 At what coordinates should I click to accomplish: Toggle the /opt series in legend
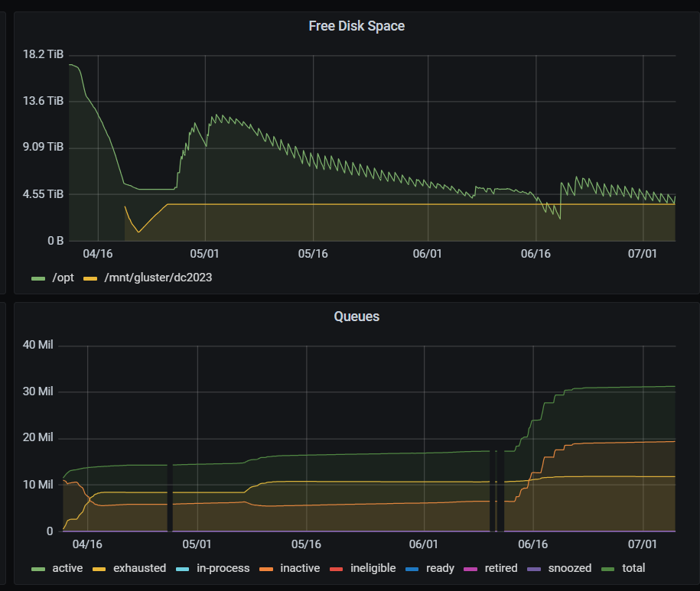[x=63, y=278]
